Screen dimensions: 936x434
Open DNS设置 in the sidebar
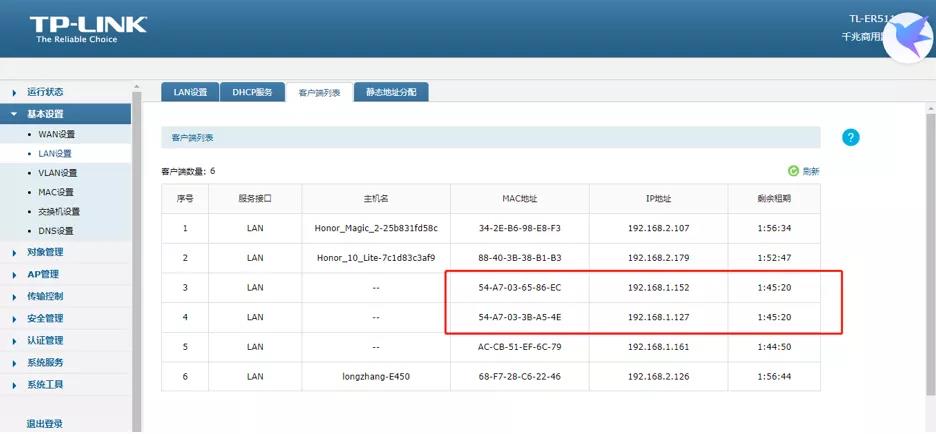click(56, 231)
